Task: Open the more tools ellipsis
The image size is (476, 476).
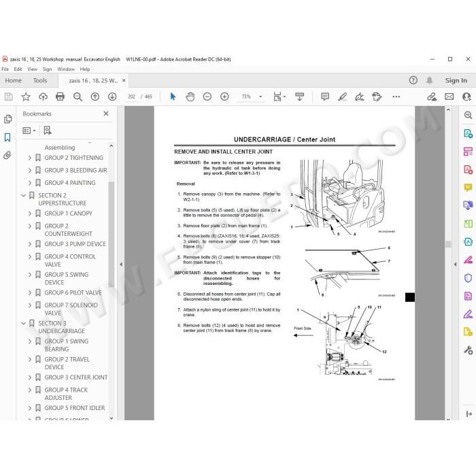Action: [396, 97]
